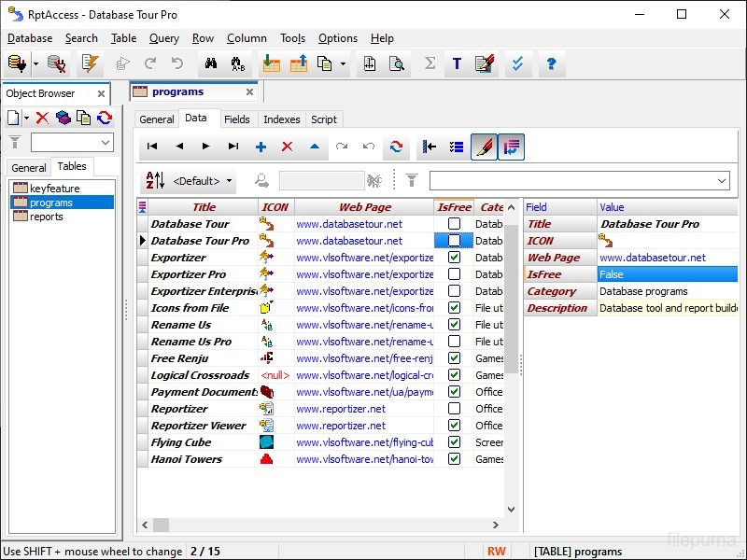This screenshot has height=560, width=747.
Task: Check the IsFree box for Reportizer
Action: point(454,409)
